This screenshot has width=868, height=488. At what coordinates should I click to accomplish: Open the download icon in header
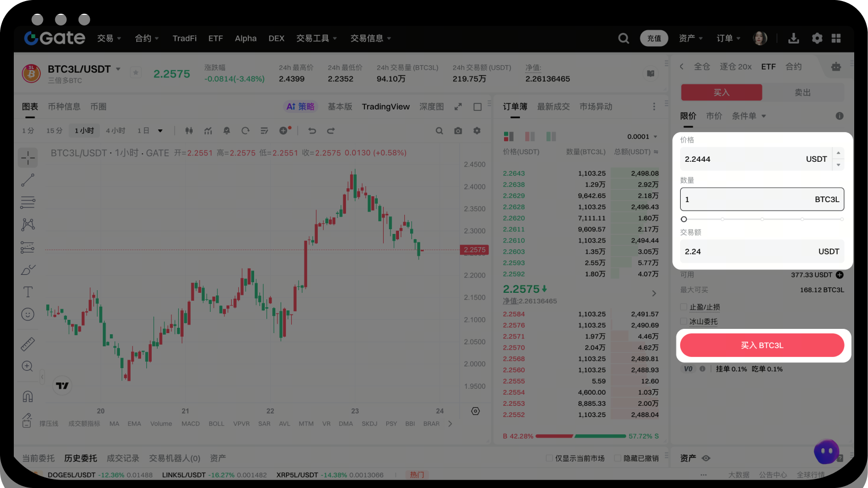(794, 38)
